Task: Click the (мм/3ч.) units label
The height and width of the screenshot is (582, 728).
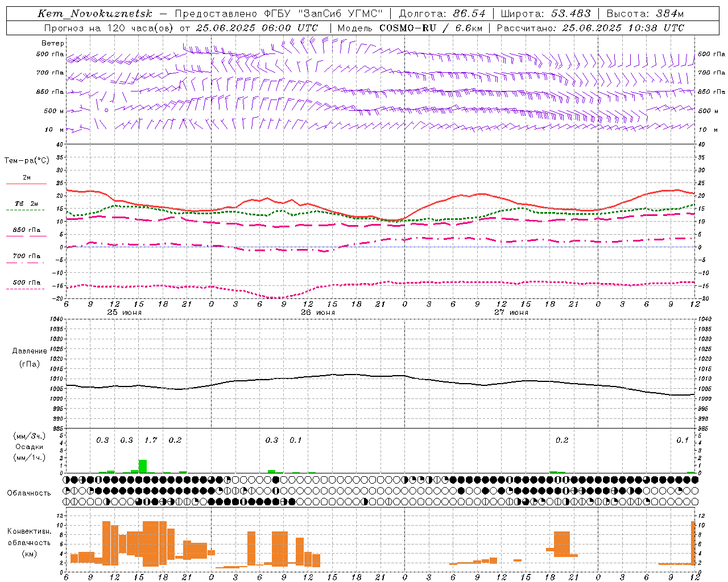Action: (x=29, y=436)
